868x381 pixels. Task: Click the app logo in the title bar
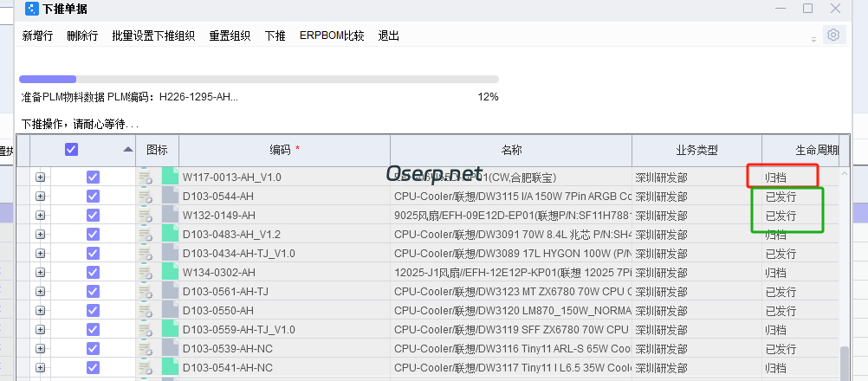[x=30, y=9]
